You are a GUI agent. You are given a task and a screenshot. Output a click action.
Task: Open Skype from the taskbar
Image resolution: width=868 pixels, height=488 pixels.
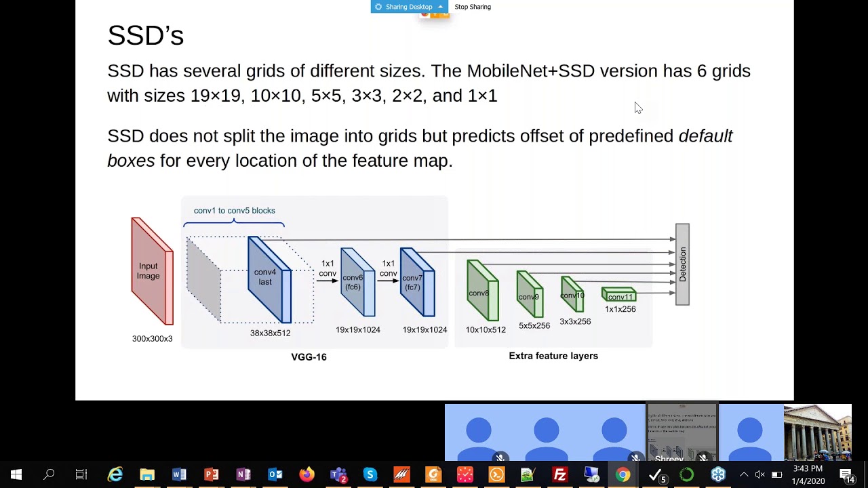[370, 475]
